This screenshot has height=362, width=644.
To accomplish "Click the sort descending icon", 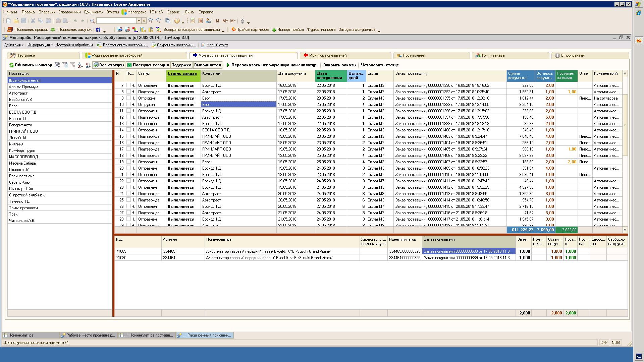I will click(x=88, y=65).
